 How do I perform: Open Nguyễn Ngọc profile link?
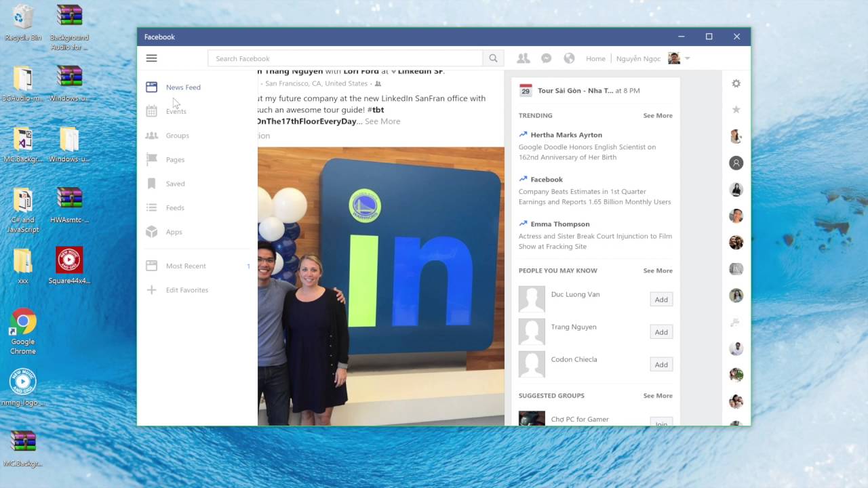pyautogui.click(x=638, y=58)
